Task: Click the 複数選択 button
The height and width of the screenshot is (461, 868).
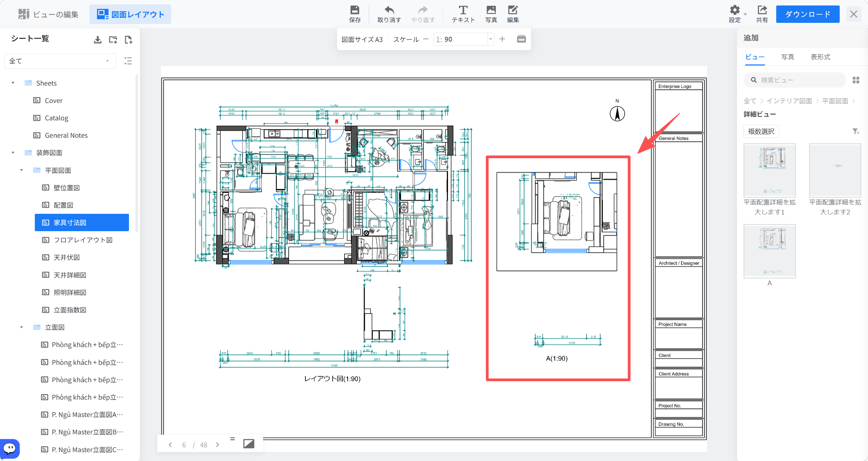Action: [x=761, y=131]
